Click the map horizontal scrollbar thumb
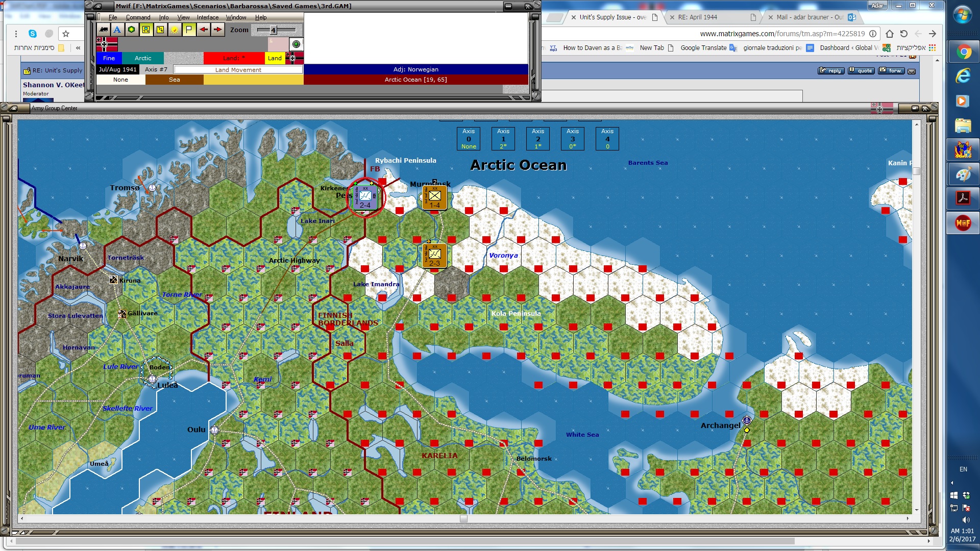The height and width of the screenshot is (551, 980). pyautogui.click(x=463, y=519)
